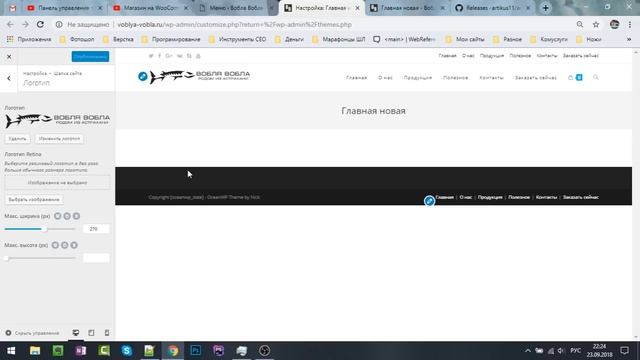Image resolution: width=640 pixels, height=360 pixels.
Task: Open Продукция in main site menu
Action: pyautogui.click(x=418, y=78)
